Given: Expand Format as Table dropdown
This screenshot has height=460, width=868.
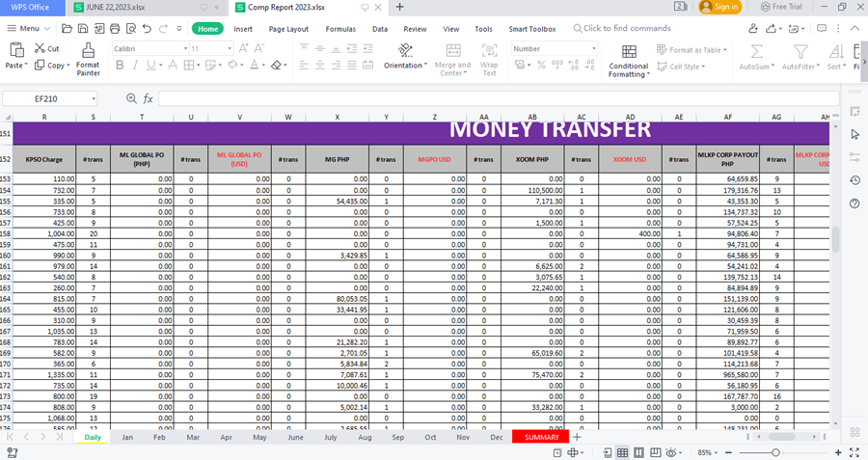Looking at the screenshot, I should tap(725, 50).
